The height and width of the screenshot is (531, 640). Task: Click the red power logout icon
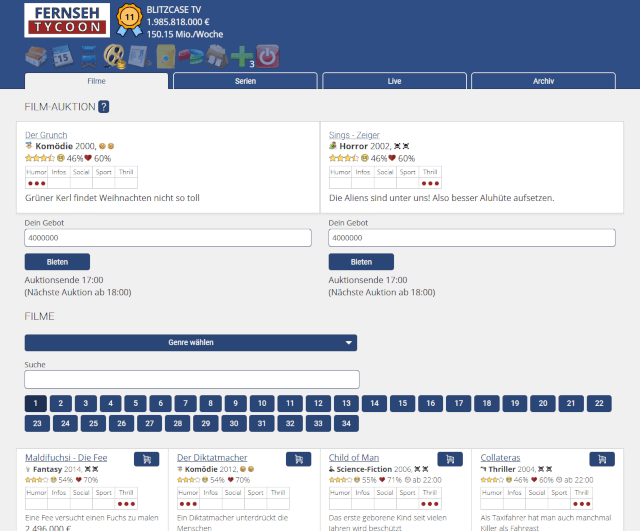coord(268,56)
